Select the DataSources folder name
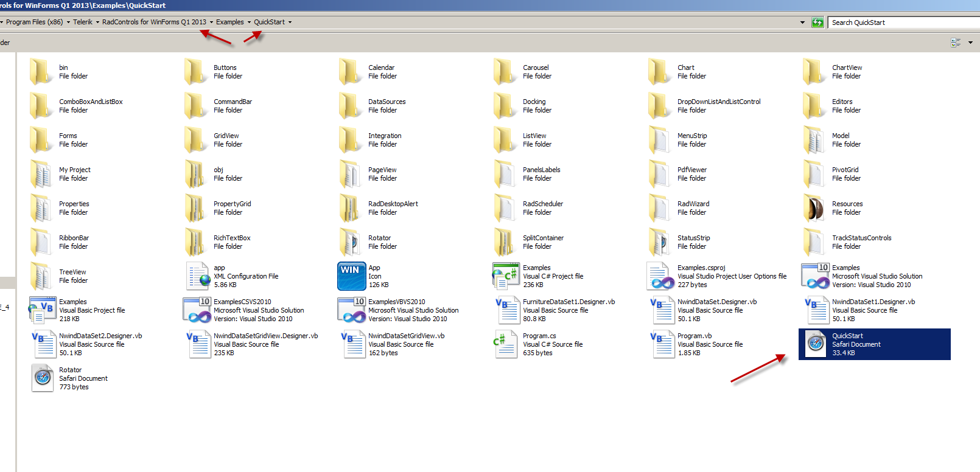This screenshot has height=472, width=980. click(387, 102)
